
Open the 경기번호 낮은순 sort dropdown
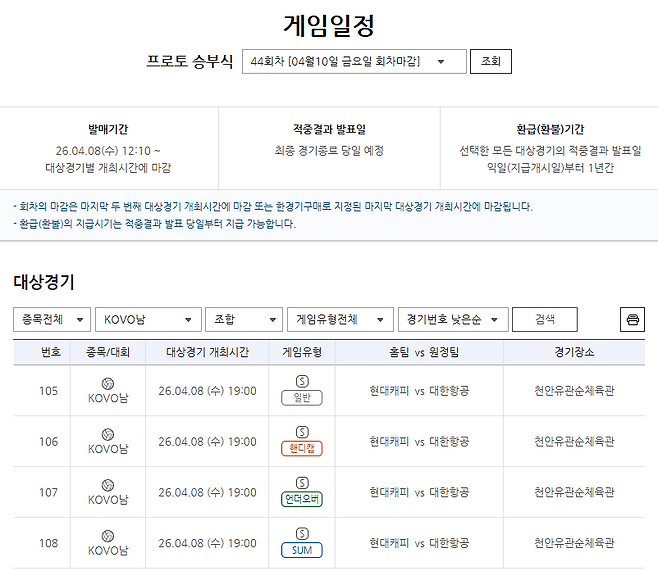point(453,320)
